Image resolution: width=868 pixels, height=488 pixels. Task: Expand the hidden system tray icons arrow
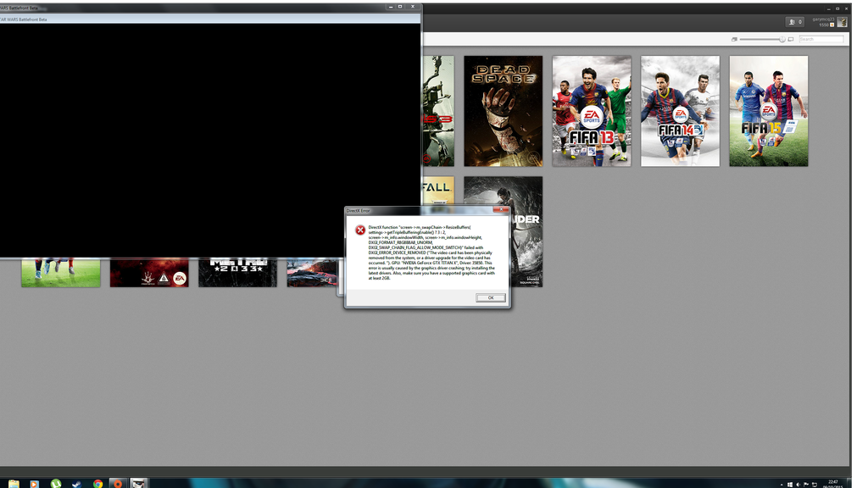tap(780, 484)
